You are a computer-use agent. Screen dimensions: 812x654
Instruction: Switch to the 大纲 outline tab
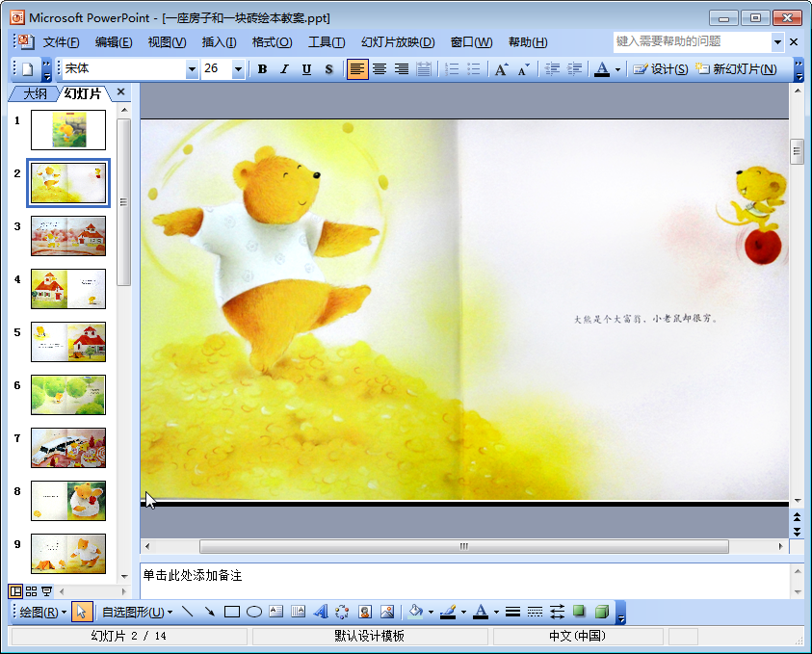(x=35, y=93)
